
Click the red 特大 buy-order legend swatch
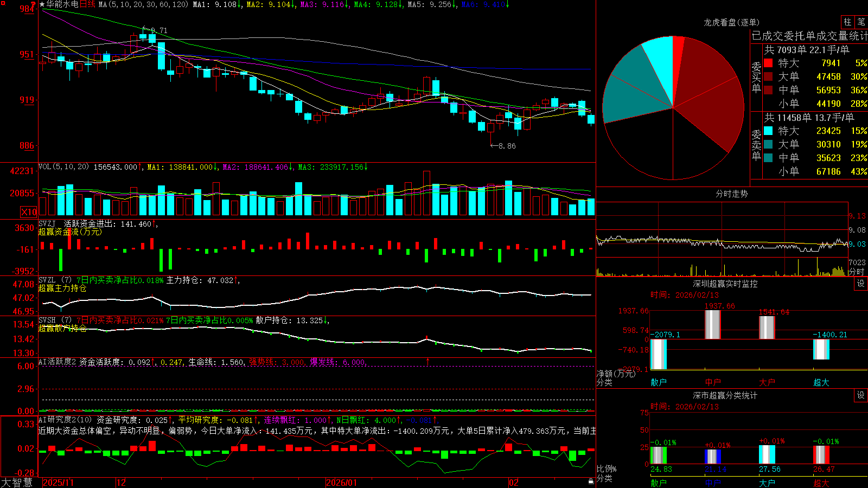tap(768, 63)
